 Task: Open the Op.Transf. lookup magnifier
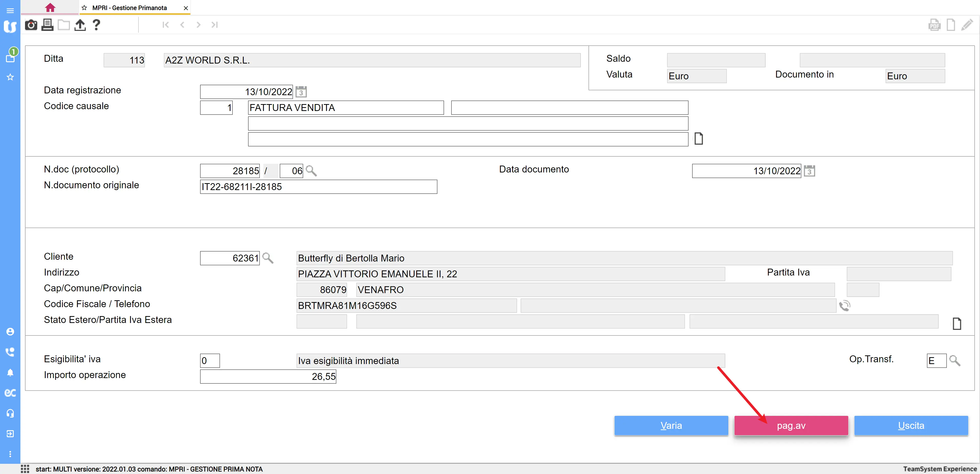click(x=954, y=360)
